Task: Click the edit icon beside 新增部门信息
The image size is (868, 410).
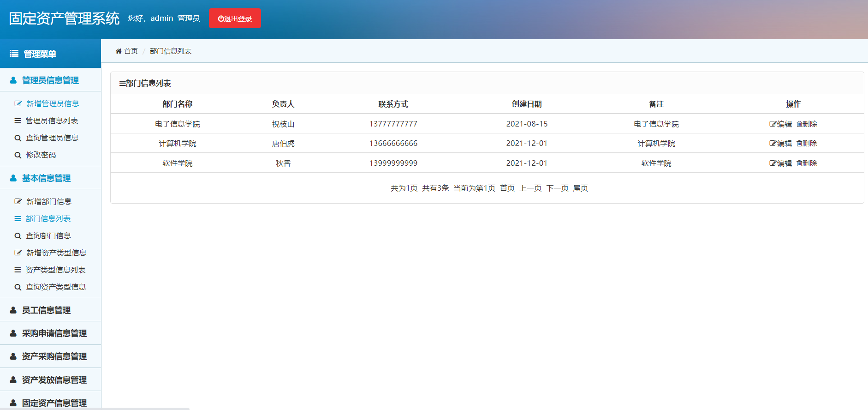Action: (18, 201)
